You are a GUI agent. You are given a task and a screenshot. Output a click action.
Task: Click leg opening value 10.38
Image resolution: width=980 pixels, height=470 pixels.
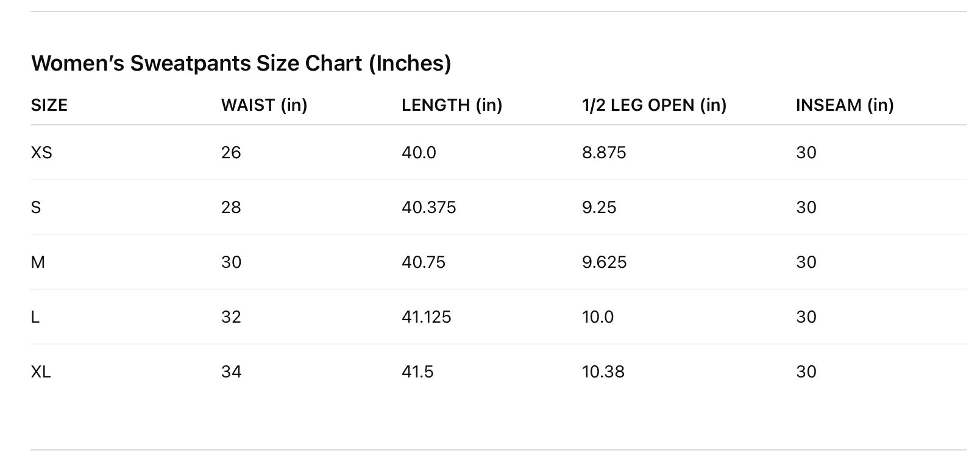point(603,372)
